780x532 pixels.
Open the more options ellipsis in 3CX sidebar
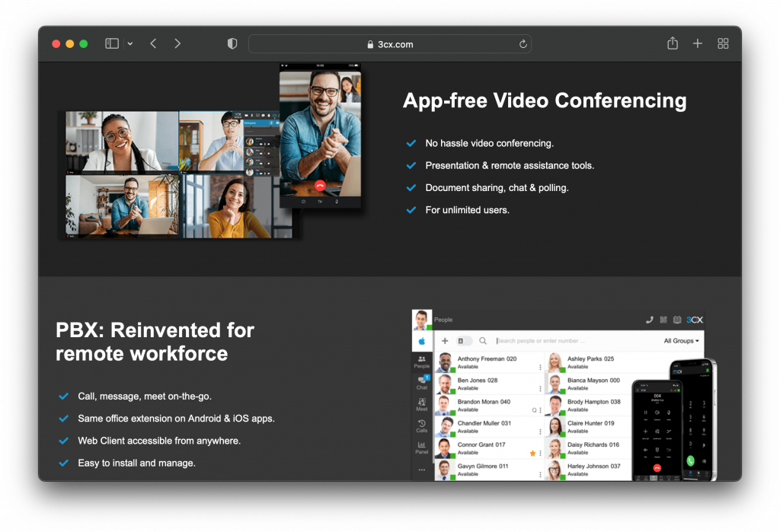(421, 470)
